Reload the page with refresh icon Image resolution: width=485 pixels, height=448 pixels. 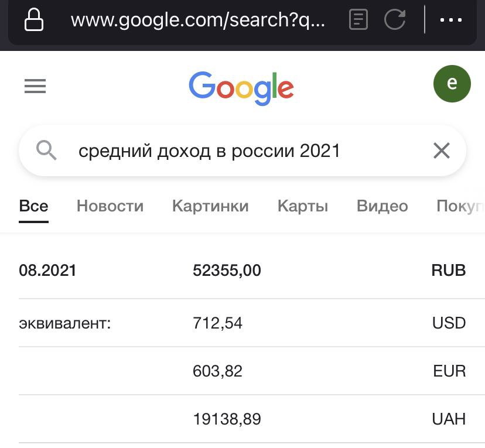[395, 19]
